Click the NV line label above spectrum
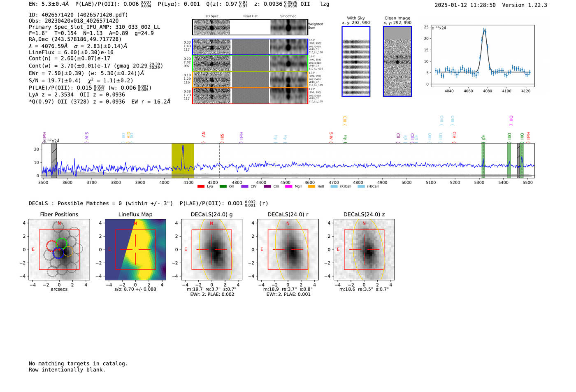Viewport: 576px width, 392px height. 203,135
